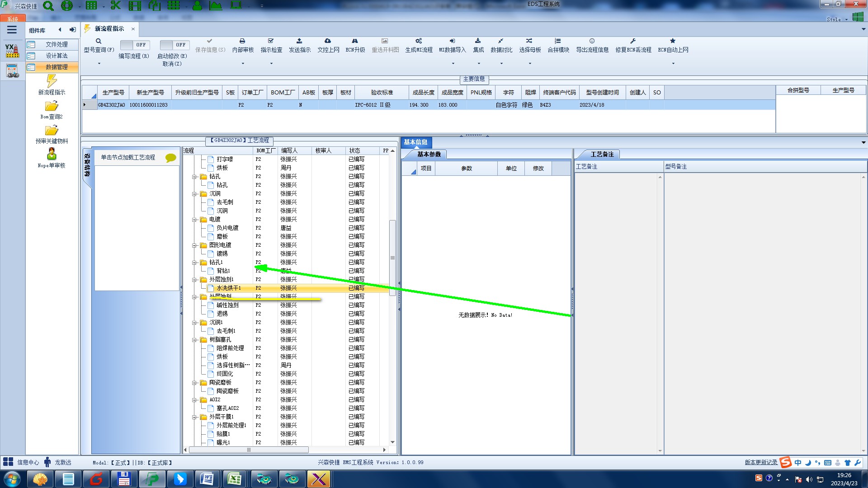Click the calculator icon in left sidebar
Image resolution: width=868 pixels, height=488 pixels.
pyautogui.click(x=12, y=71)
